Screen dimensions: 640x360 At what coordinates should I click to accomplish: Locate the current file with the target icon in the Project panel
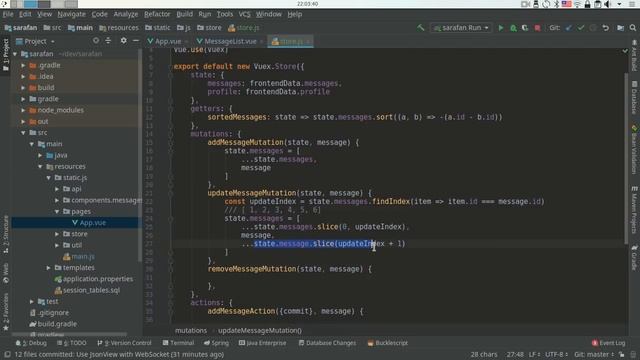click(x=96, y=41)
